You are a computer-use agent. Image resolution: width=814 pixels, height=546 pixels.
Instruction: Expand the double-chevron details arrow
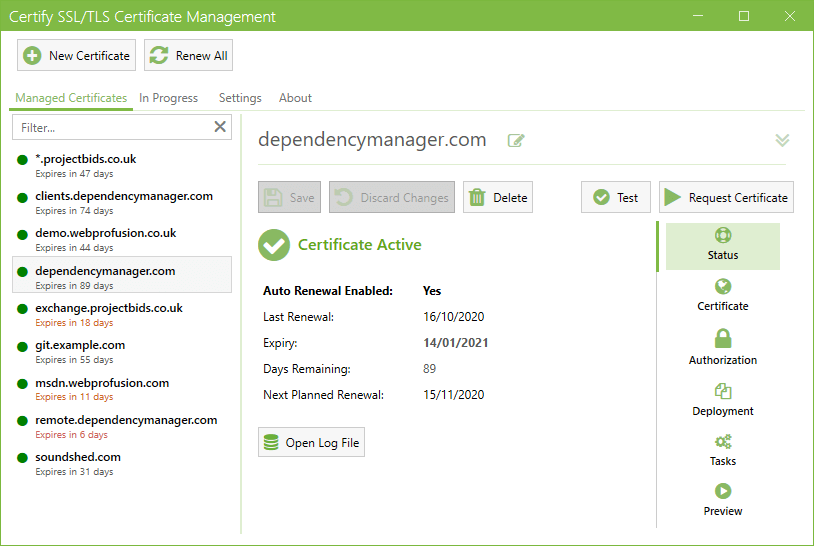coord(782,140)
